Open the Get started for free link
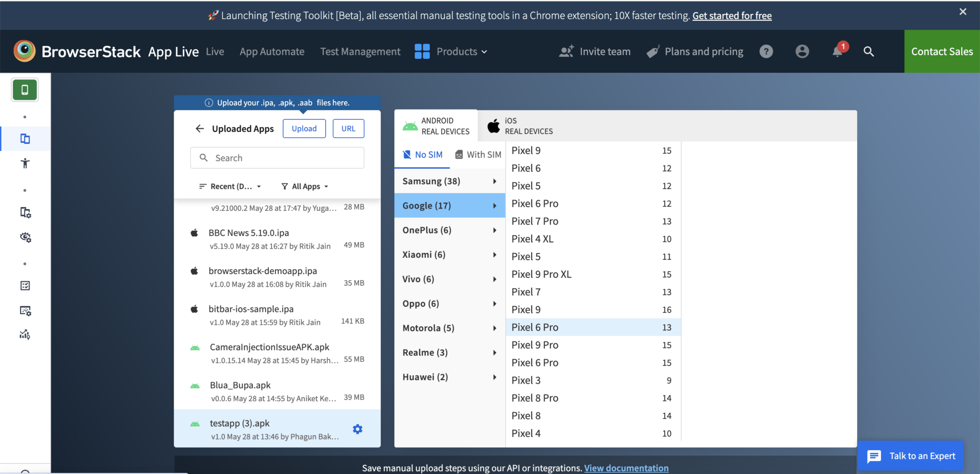This screenshot has width=980, height=474. pos(731,15)
